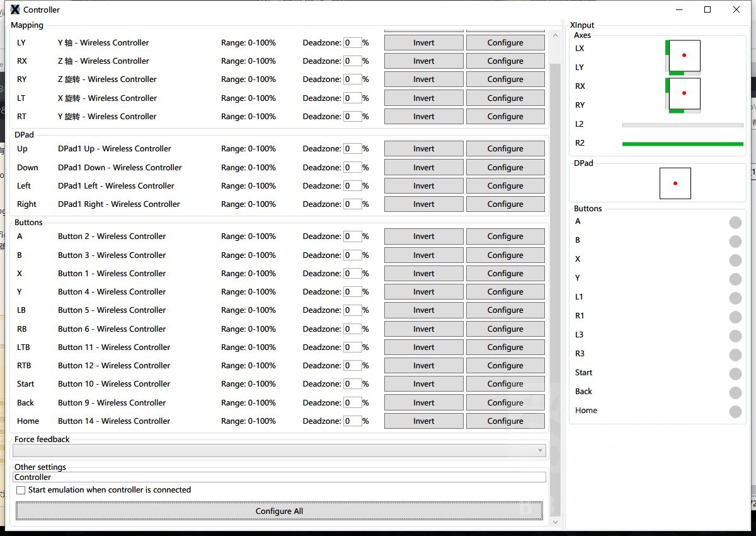
Task: Invert the DPad Down mapping
Action: [424, 168]
